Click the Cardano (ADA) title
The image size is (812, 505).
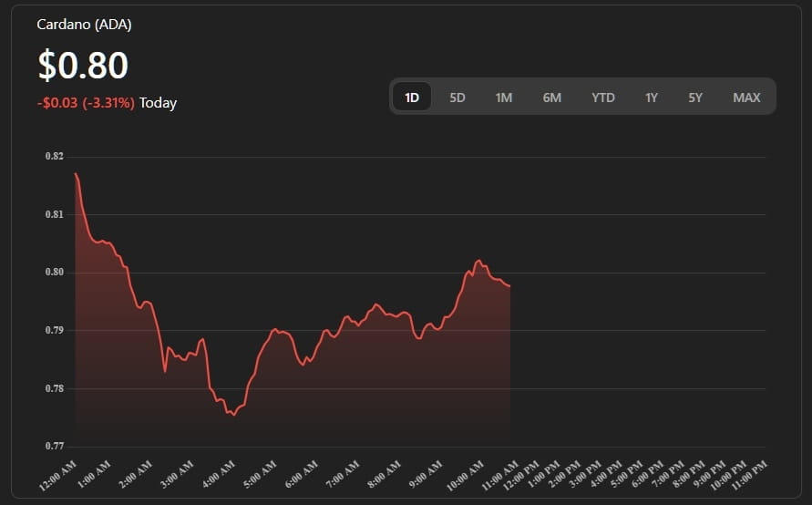point(84,25)
